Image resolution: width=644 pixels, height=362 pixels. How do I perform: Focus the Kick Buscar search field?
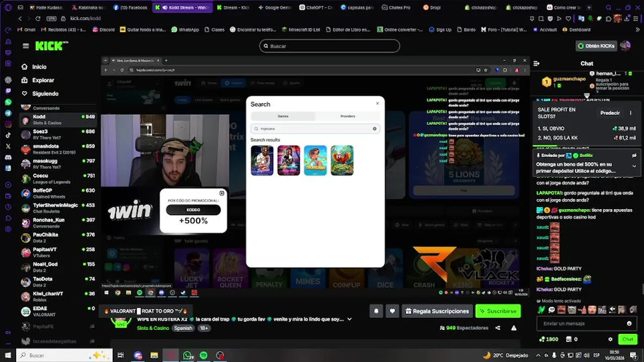tap(330, 46)
